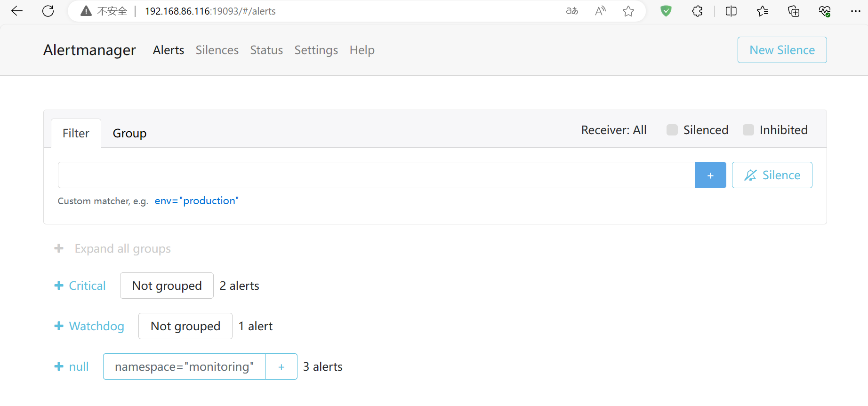Click the Not grouped label beside Critical
Viewport: 868px width, 406px height.
[167, 286]
